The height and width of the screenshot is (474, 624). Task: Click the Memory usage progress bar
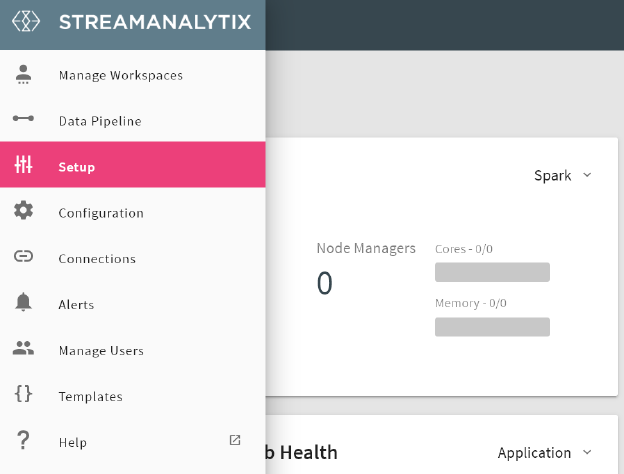pos(492,327)
